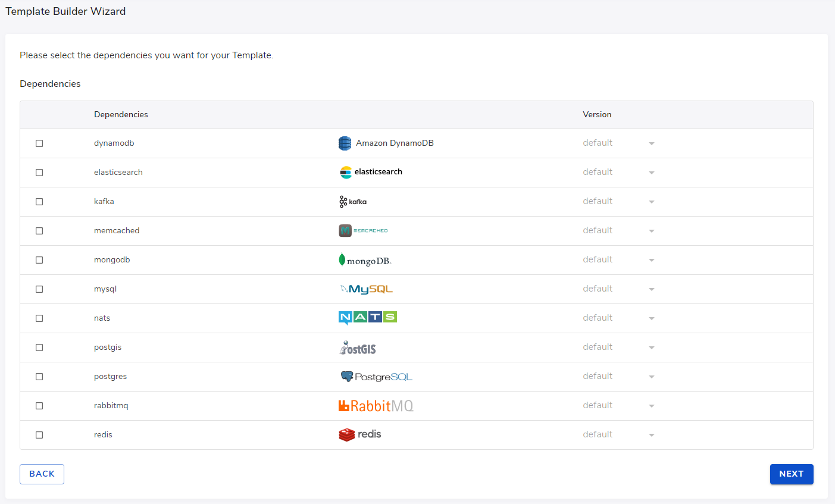Proceed with the NEXT button
Screen dimensions: 835x504
[x=792, y=474]
